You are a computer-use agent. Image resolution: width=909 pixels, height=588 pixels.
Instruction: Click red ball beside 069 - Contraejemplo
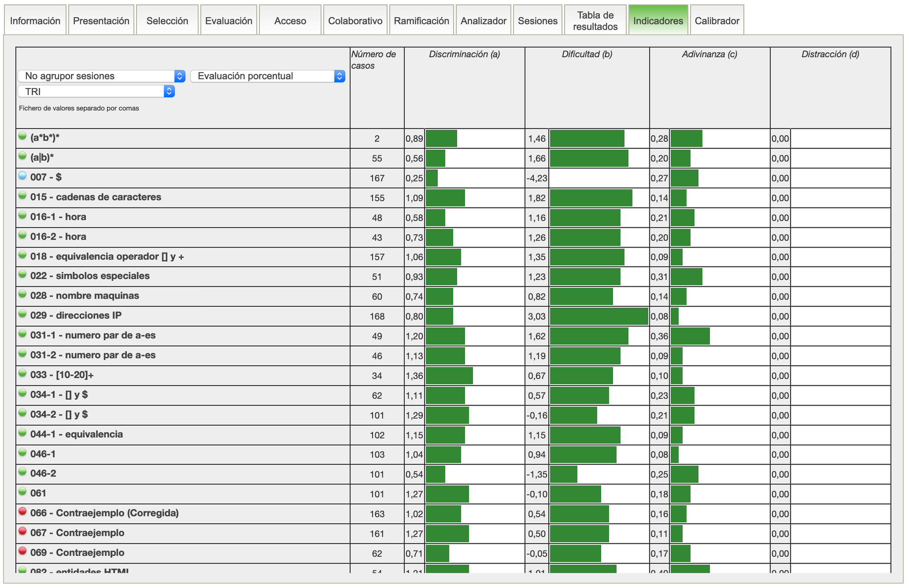tap(22, 551)
